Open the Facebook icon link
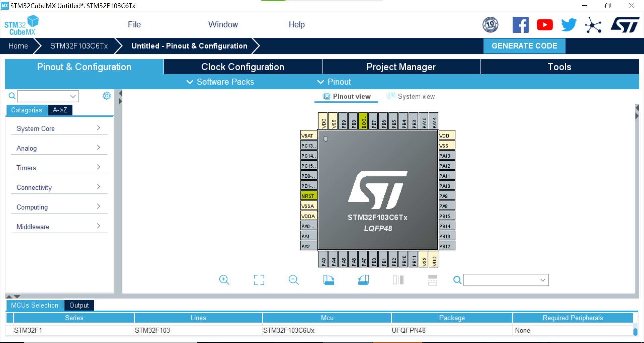Image resolution: width=644 pixels, height=343 pixels. tap(521, 25)
